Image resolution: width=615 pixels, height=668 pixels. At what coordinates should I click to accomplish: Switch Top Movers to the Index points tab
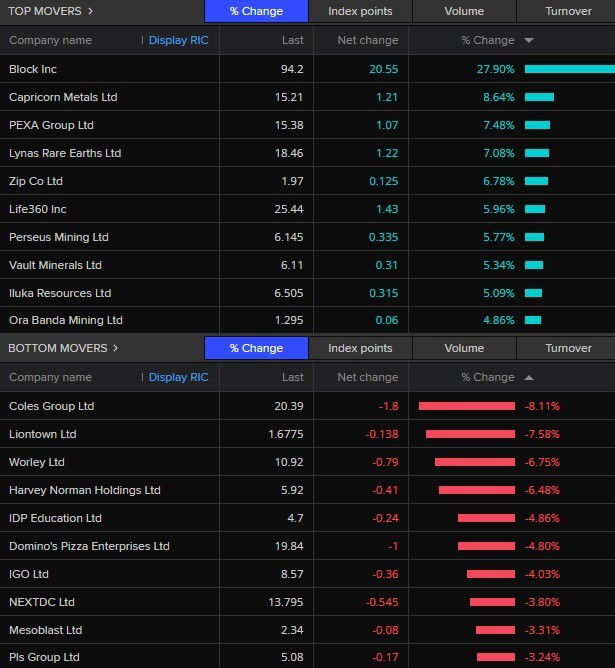click(x=360, y=11)
